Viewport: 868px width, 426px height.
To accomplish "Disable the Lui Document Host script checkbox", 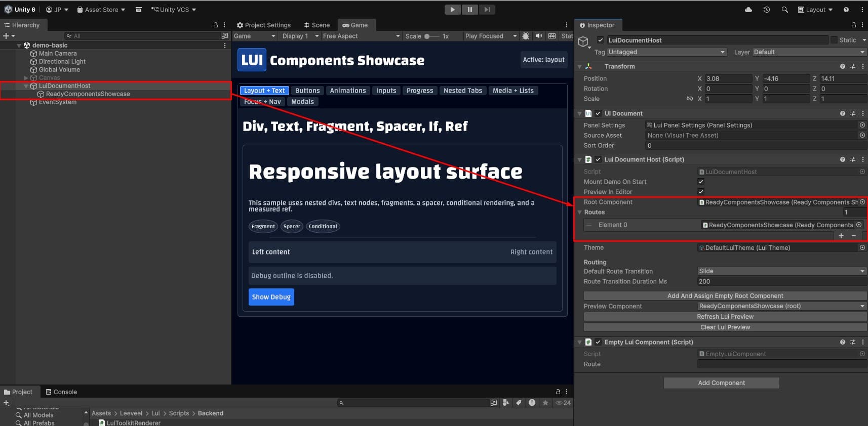I will (x=598, y=159).
